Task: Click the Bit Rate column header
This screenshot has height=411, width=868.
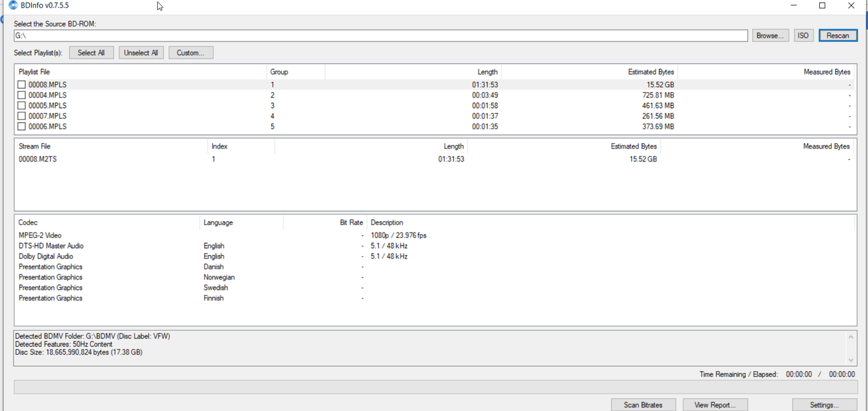Action: [x=325, y=222]
